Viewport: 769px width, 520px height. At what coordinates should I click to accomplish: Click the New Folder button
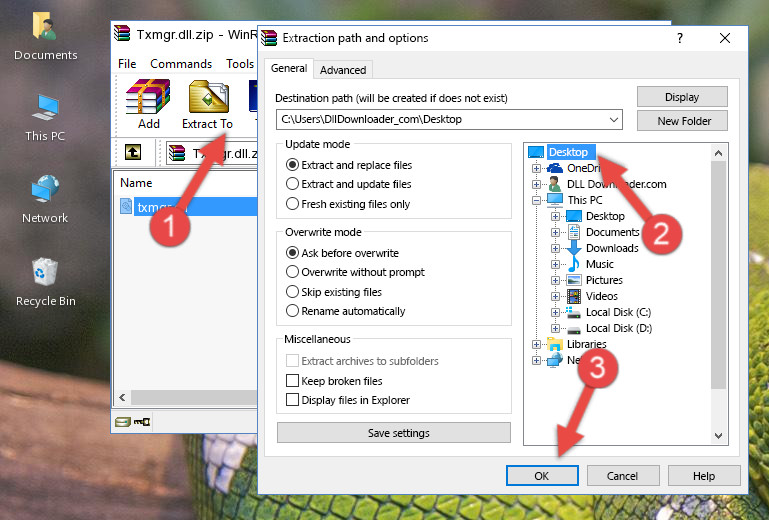(x=682, y=121)
